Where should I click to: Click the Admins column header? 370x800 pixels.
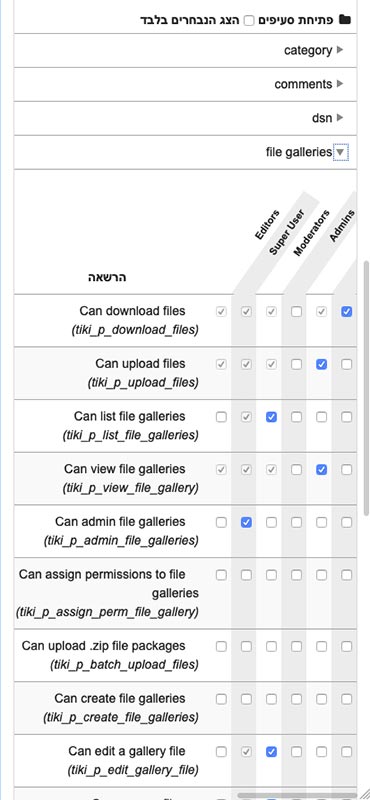tap(341, 225)
